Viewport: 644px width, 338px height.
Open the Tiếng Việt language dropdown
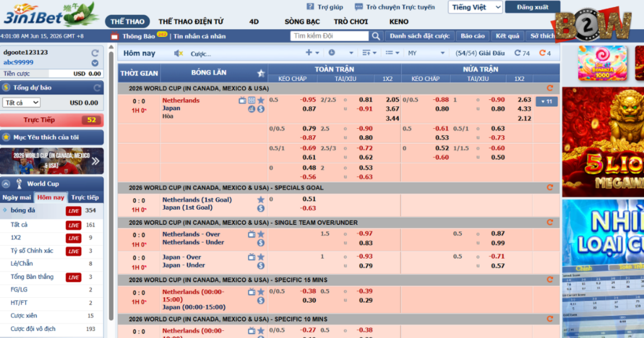475,7
